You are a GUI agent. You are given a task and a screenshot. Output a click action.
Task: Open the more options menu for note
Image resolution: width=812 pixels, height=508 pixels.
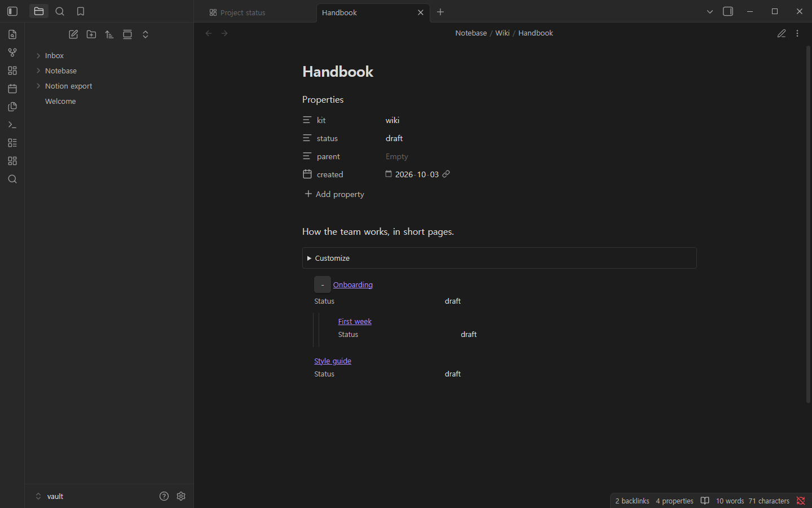pos(797,33)
